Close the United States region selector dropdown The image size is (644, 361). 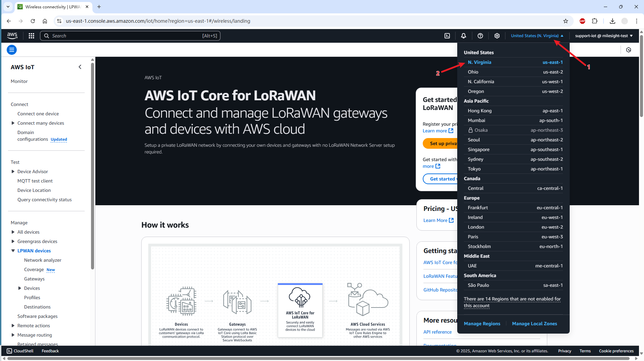(x=537, y=36)
